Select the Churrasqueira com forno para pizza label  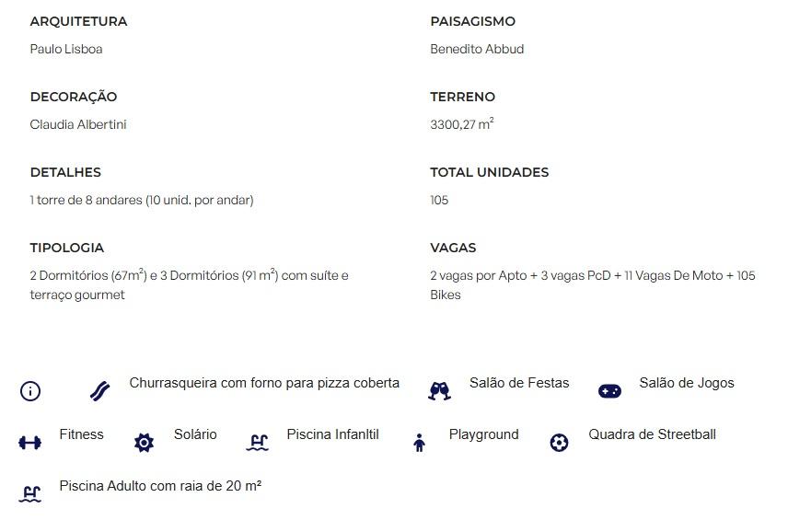264,383
